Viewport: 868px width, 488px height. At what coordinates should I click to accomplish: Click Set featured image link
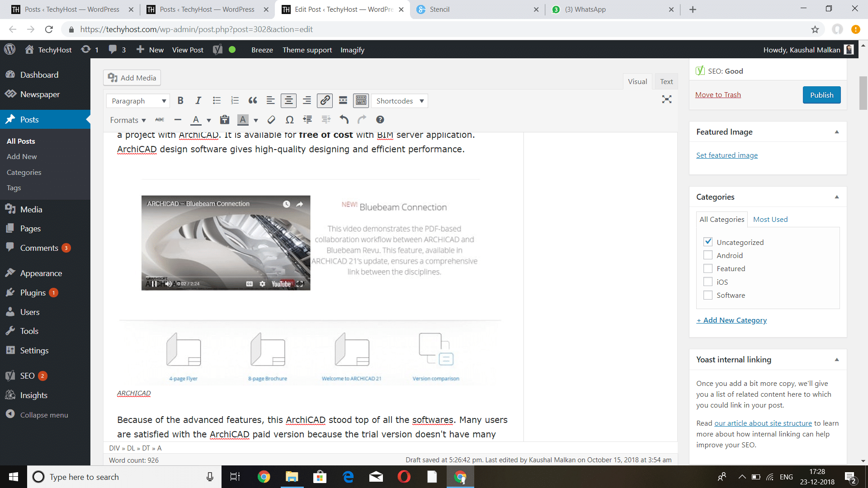click(727, 155)
